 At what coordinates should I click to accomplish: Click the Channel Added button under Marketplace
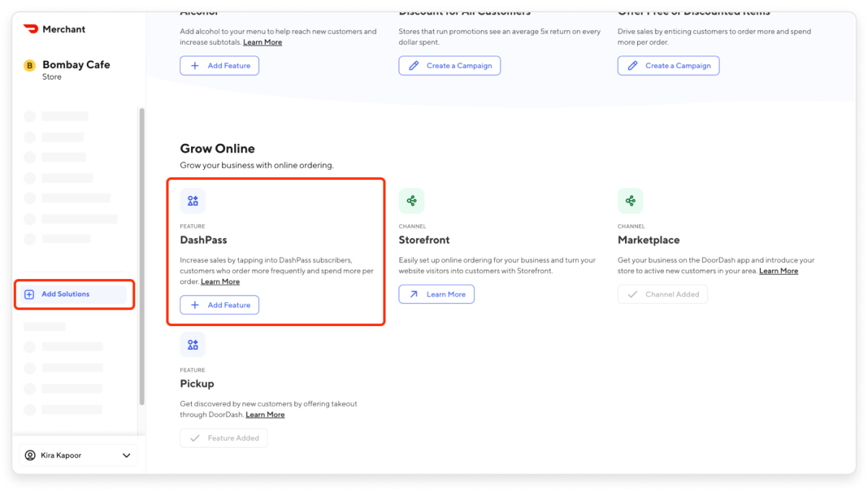(663, 294)
